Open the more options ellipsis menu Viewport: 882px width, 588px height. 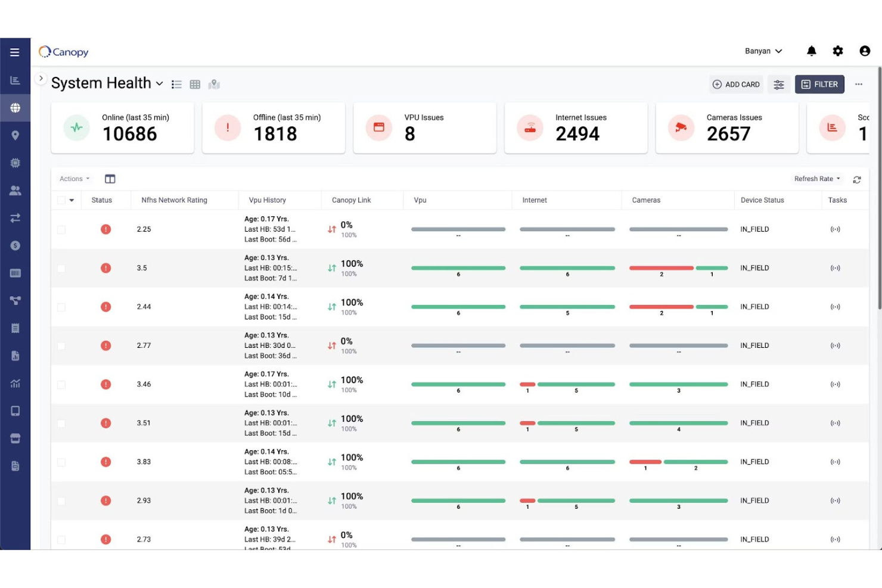[859, 84]
